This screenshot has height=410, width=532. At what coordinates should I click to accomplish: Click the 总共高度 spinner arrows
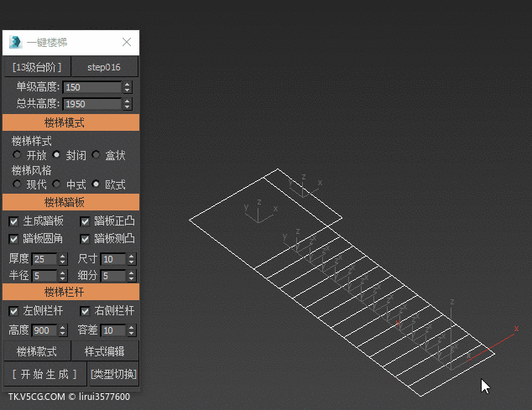pyautogui.click(x=128, y=104)
